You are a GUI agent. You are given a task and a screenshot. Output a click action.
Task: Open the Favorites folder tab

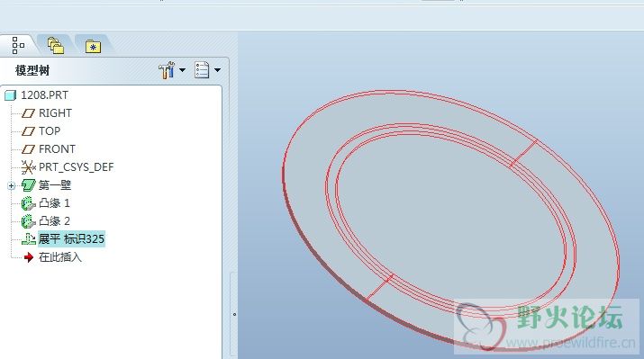94,47
